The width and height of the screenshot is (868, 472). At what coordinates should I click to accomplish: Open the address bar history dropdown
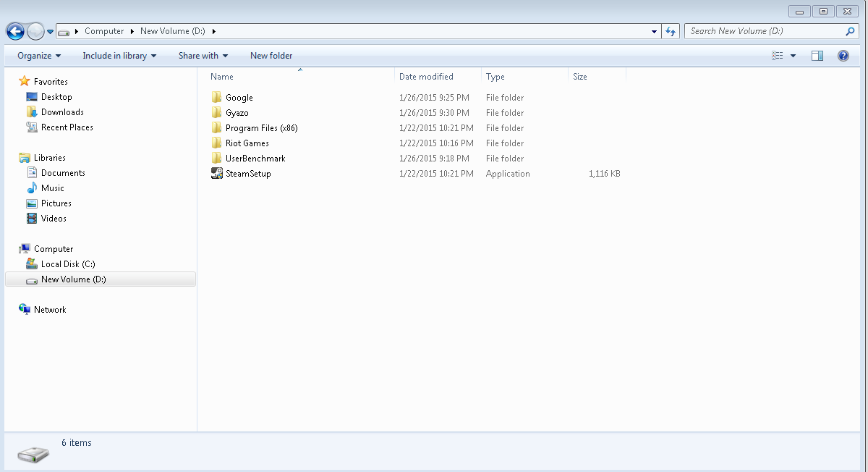coord(654,31)
